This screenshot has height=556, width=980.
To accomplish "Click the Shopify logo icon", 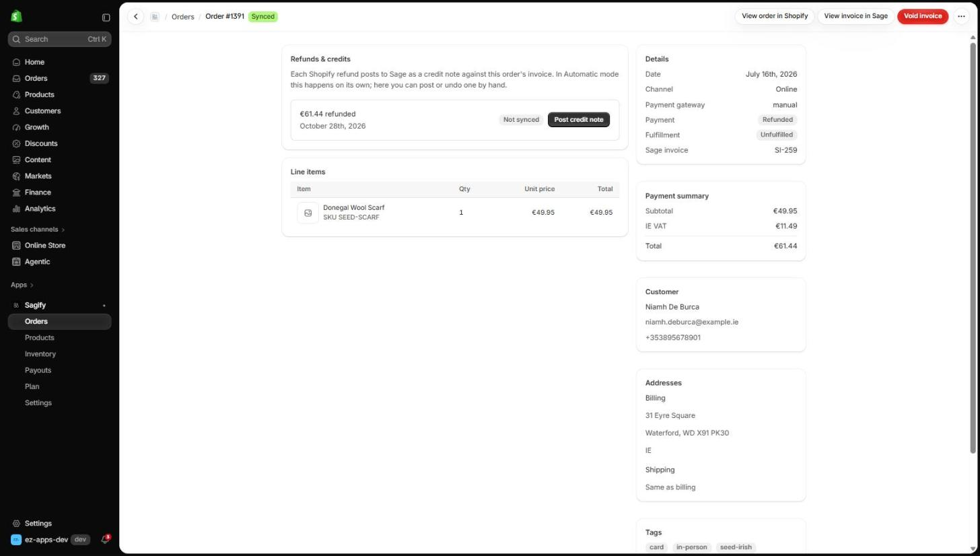I will tap(16, 16).
